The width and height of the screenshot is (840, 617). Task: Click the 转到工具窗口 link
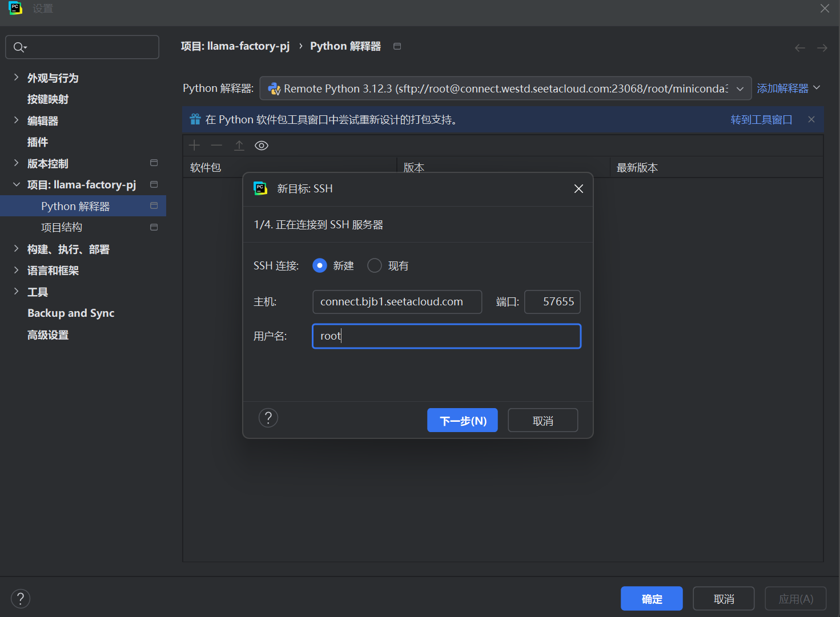pos(761,120)
